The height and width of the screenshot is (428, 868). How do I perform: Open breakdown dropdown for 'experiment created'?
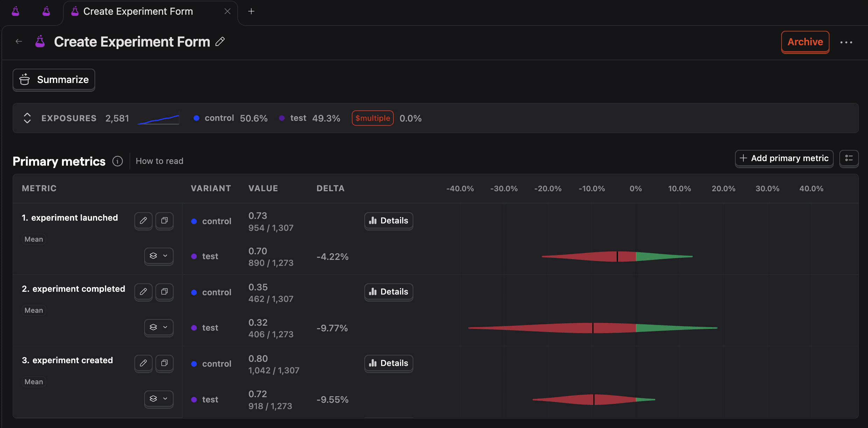tap(159, 399)
